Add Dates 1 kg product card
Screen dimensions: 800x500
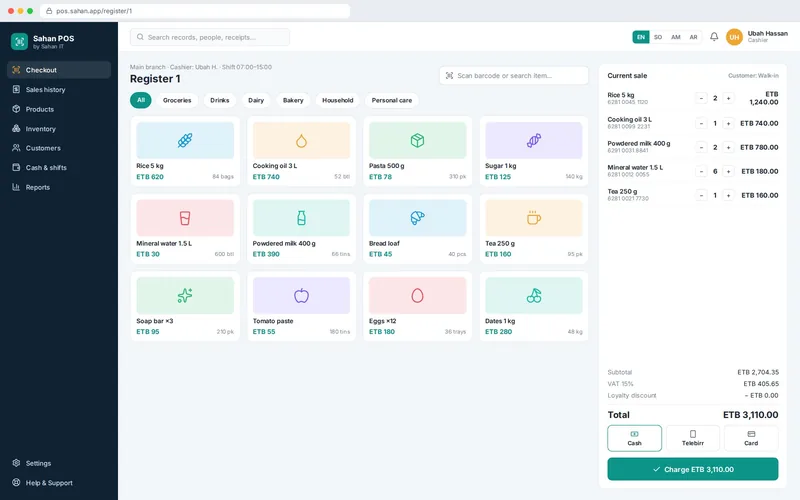click(x=534, y=306)
